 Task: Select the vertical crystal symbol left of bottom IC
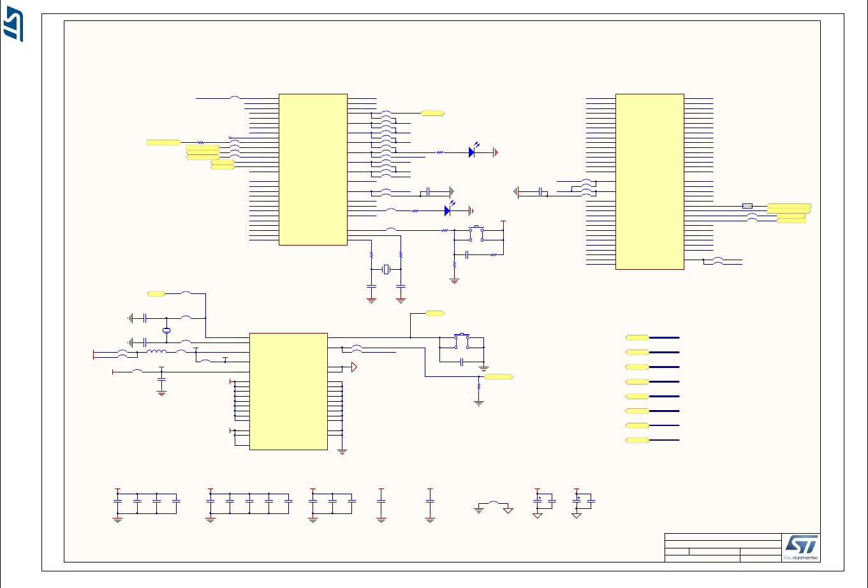coord(166,330)
